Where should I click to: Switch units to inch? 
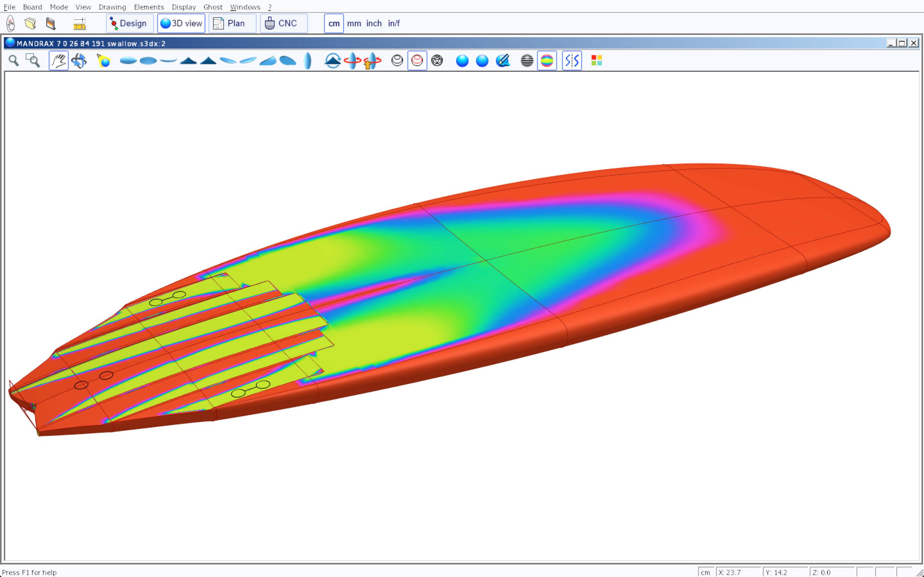[x=373, y=23]
